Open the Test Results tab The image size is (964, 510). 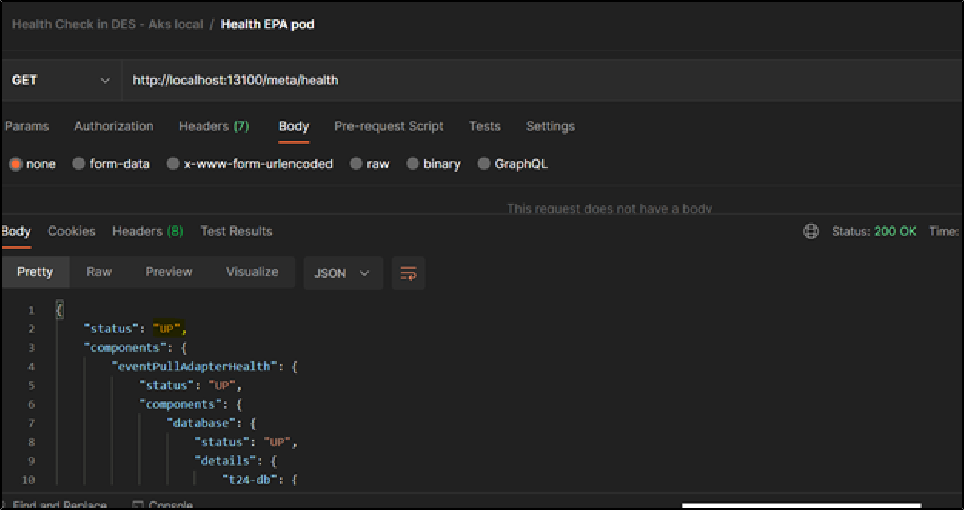click(x=236, y=231)
